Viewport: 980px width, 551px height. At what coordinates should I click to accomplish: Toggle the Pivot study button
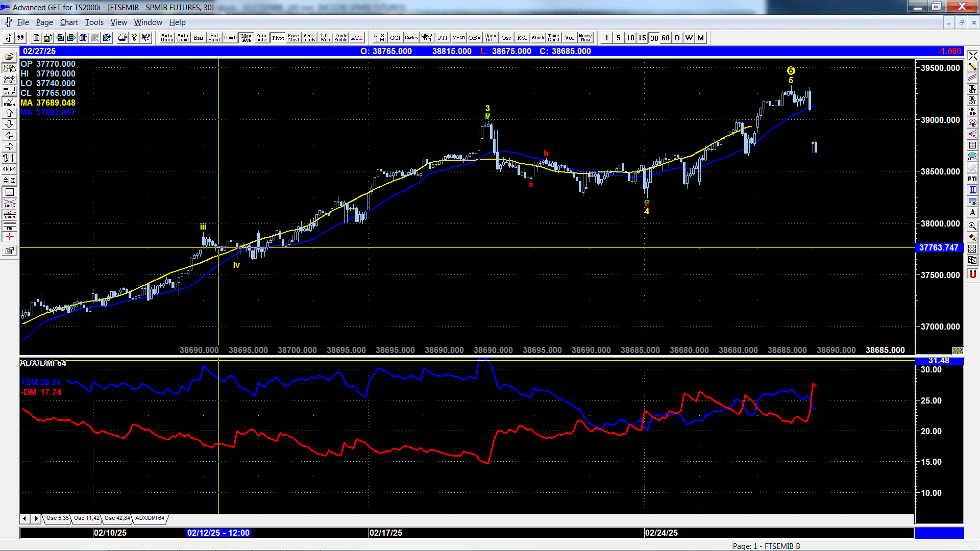point(278,38)
